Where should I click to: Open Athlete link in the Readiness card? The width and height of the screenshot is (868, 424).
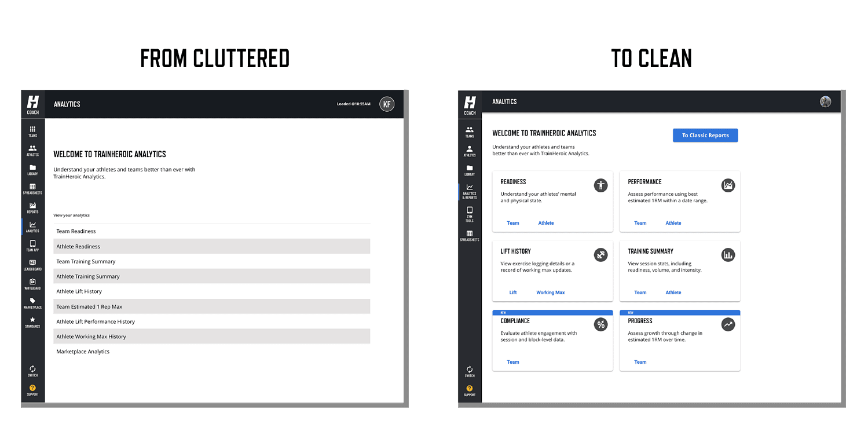[x=546, y=223]
